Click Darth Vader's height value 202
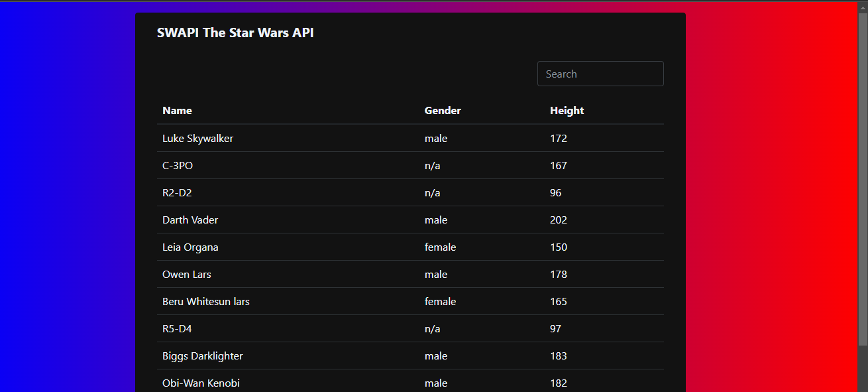Image resolution: width=868 pixels, height=392 pixels. point(559,220)
